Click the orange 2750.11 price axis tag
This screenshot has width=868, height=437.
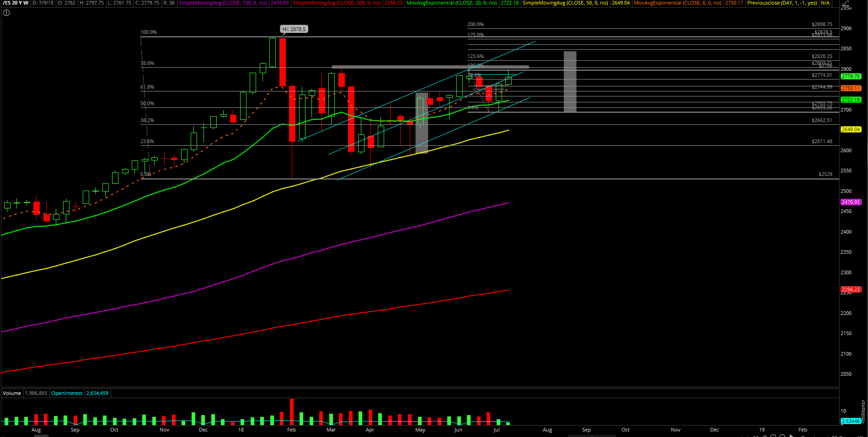(851, 88)
